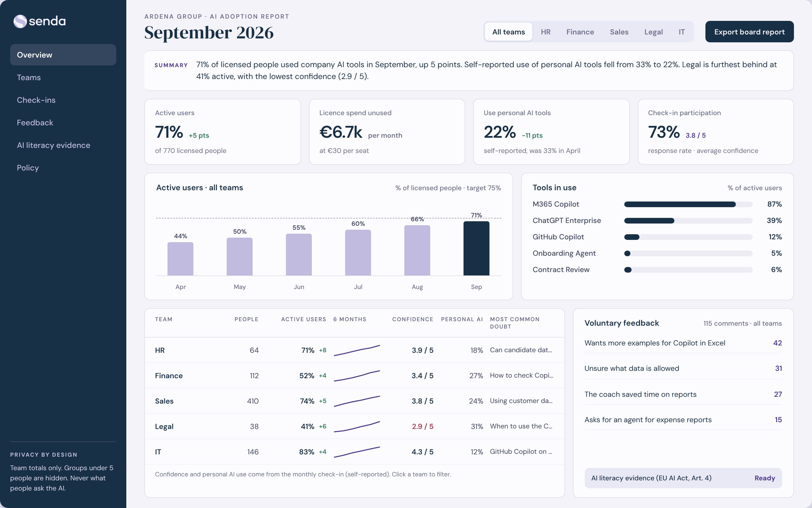812x508 pixels.
Task: Click the IT six-month sparkline
Action: (x=357, y=452)
